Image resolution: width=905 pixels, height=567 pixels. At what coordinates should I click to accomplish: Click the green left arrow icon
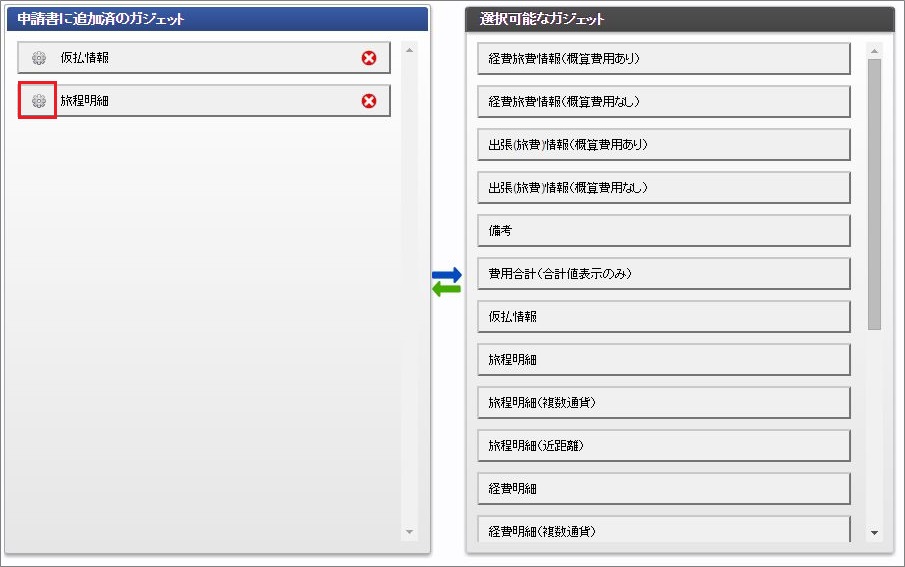pos(447,289)
